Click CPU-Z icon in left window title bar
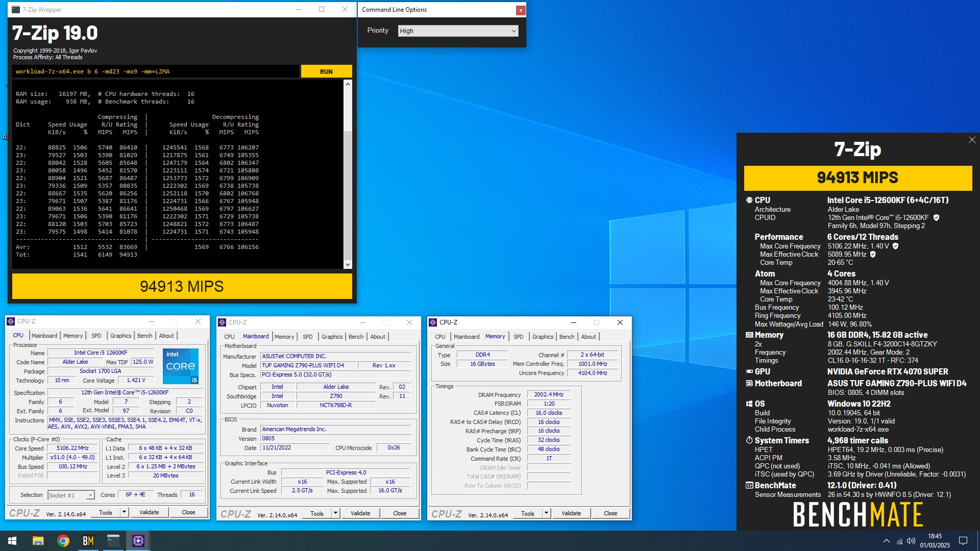Image resolution: width=980 pixels, height=551 pixels. point(11,321)
